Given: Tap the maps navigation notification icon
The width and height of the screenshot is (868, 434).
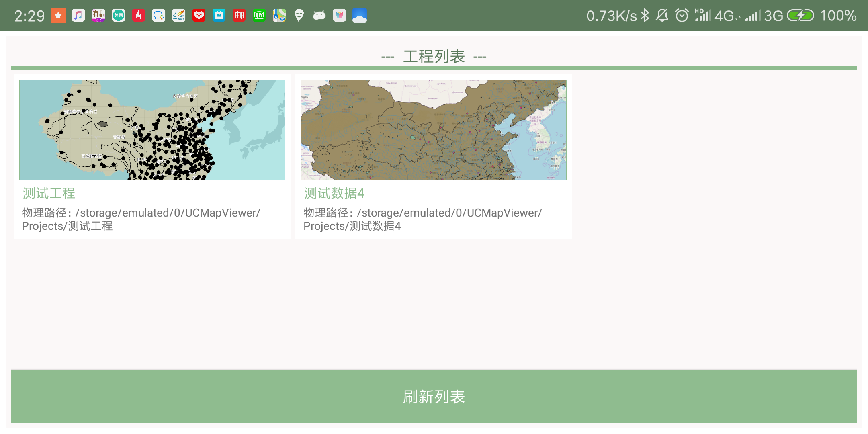Looking at the screenshot, I should [x=279, y=16].
